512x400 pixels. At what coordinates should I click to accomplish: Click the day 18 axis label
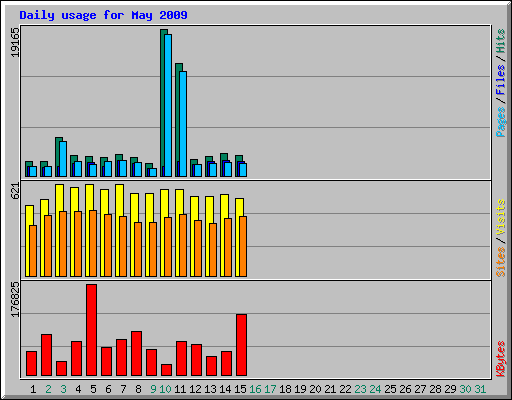tap(285, 389)
